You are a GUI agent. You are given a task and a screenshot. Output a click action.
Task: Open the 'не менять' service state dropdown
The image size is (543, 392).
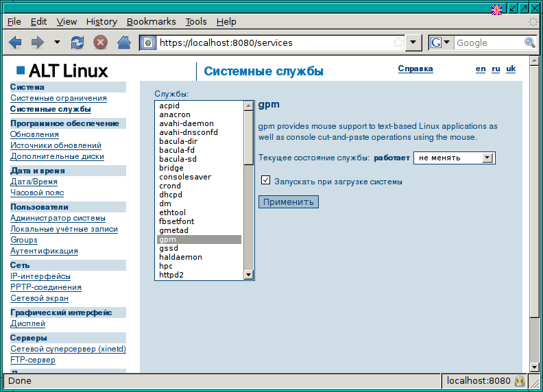pyautogui.click(x=454, y=158)
